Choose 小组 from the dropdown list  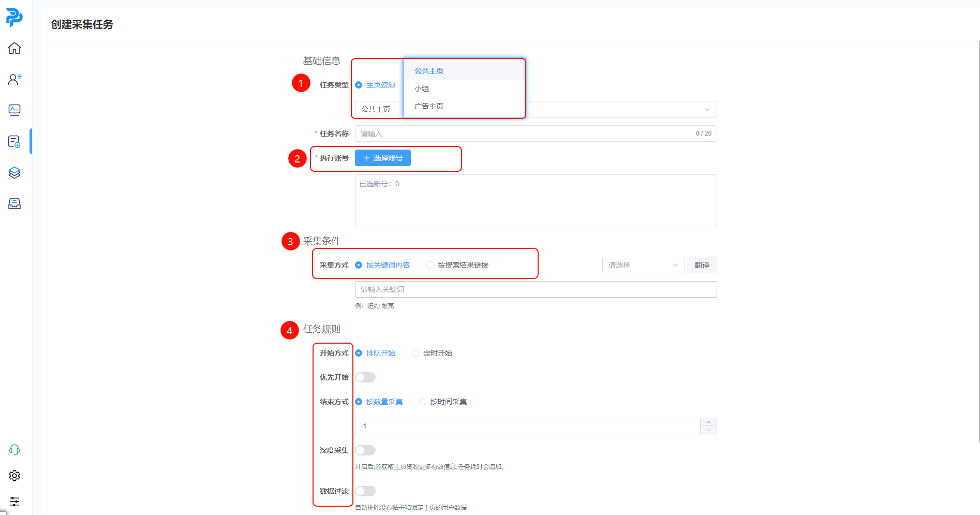pos(422,89)
